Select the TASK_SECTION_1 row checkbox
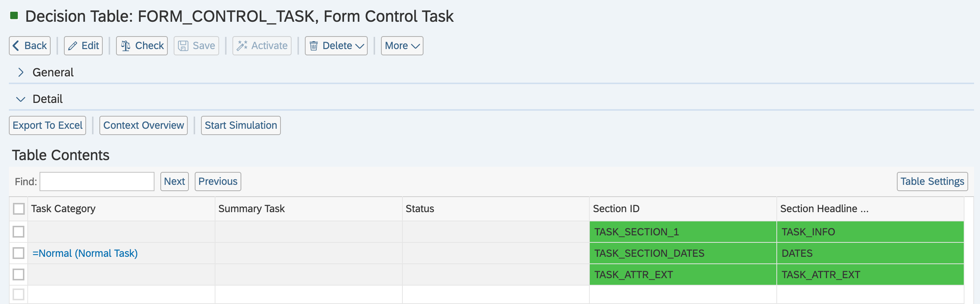The height and width of the screenshot is (304, 980). pyautogui.click(x=18, y=232)
